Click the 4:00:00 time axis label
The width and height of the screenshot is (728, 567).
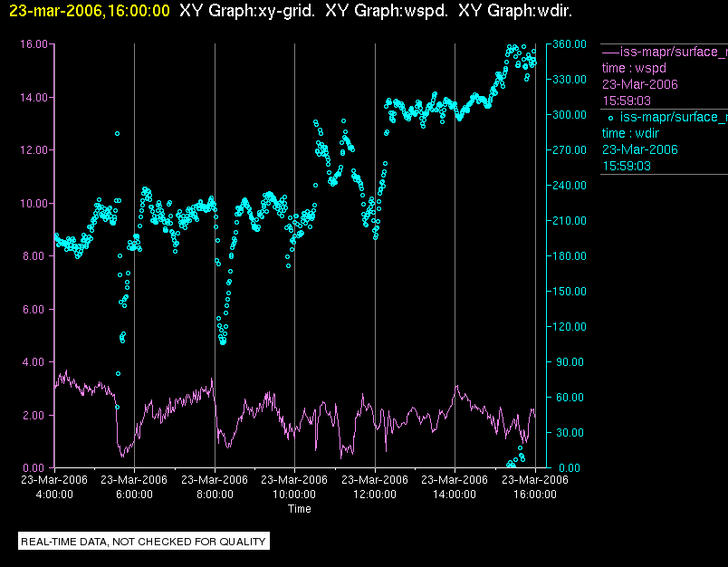pos(54,495)
